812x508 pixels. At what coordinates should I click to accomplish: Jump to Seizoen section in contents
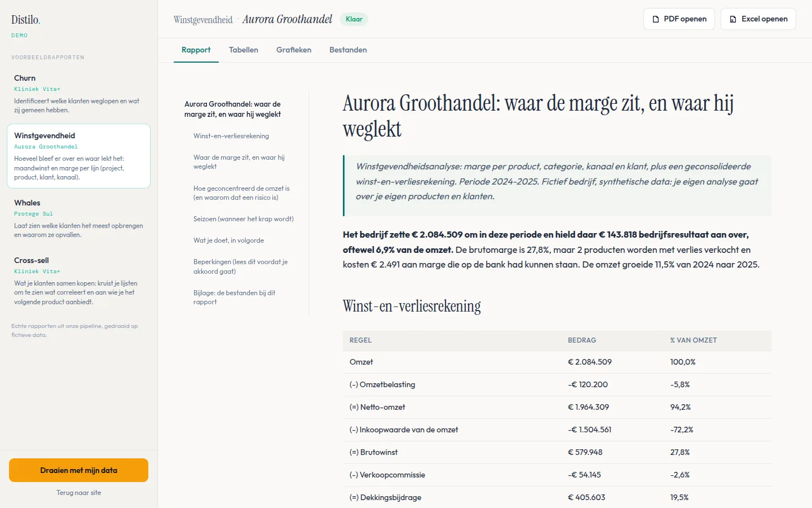[244, 219]
